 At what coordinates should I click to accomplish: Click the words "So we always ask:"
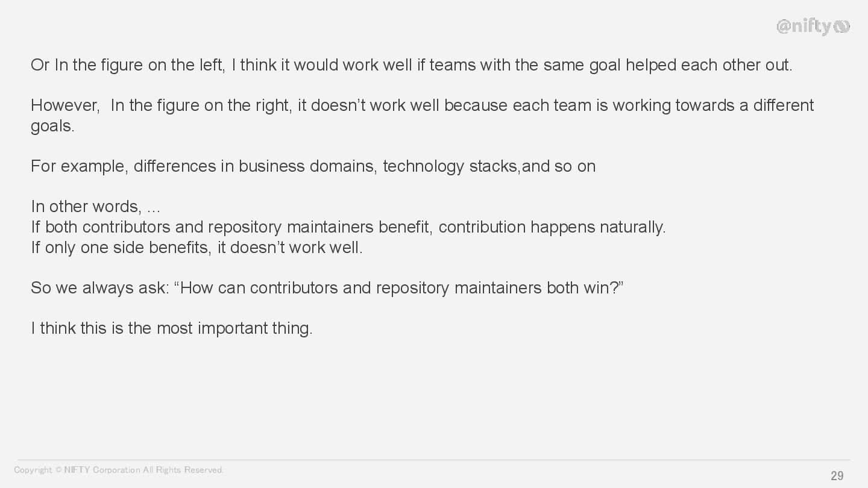click(x=100, y=288)
